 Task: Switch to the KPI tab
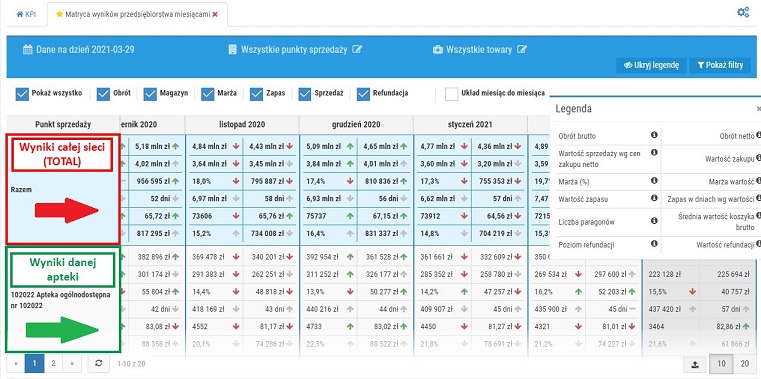[x=26, y=15]
